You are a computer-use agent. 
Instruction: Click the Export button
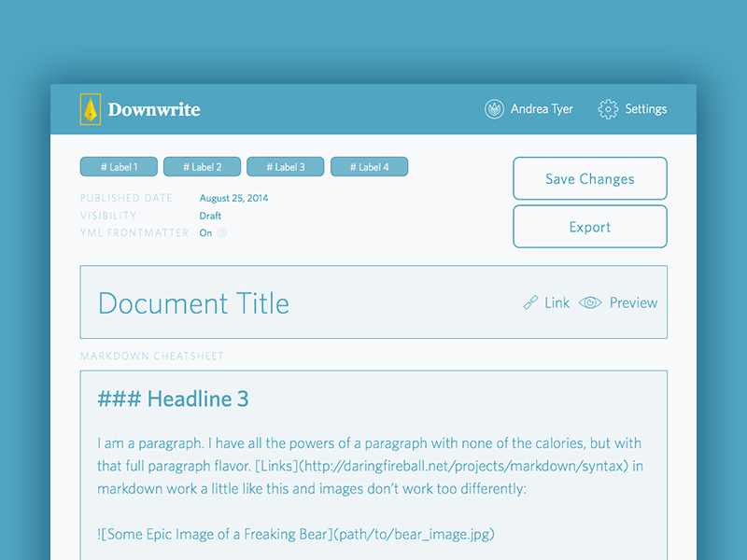pyautogui.click(x=589, y=227)
